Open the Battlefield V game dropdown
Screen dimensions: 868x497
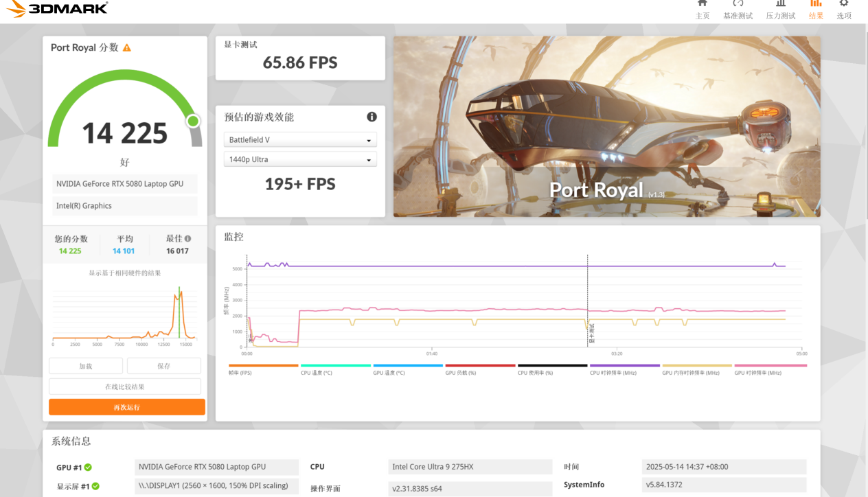(300, 140)
